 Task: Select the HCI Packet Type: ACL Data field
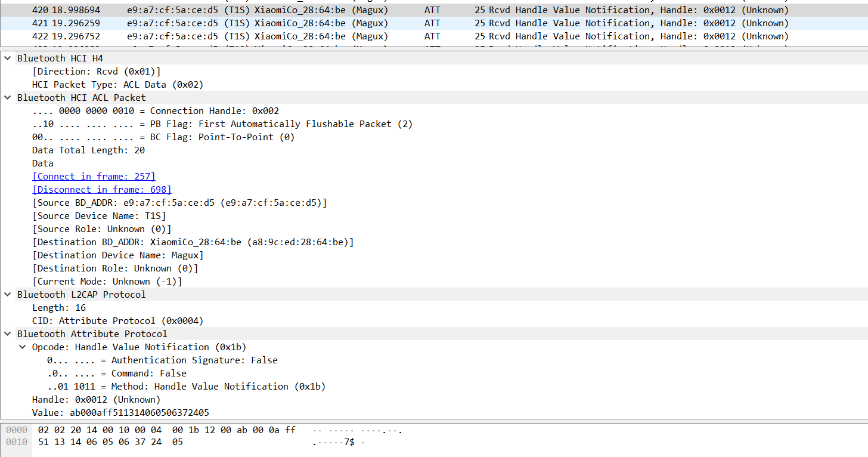coord(118,85)
